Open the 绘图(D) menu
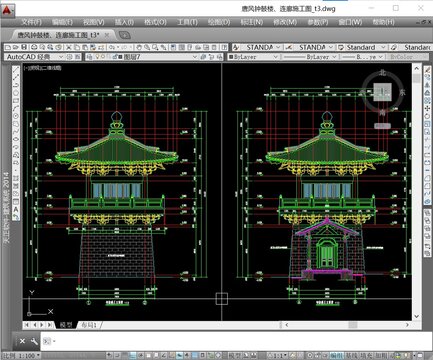The height and width of the screenshot is (360, 433). point(219,22)
